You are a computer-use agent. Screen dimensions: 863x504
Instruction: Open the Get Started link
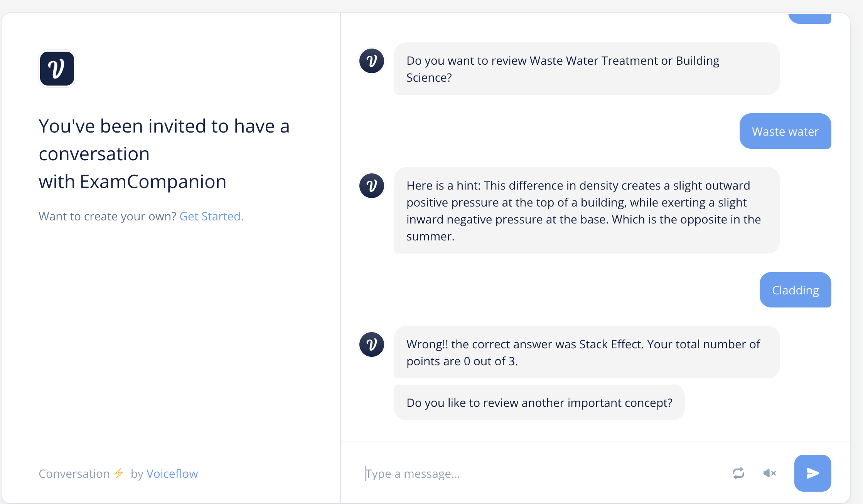click(x=211, y=216)
